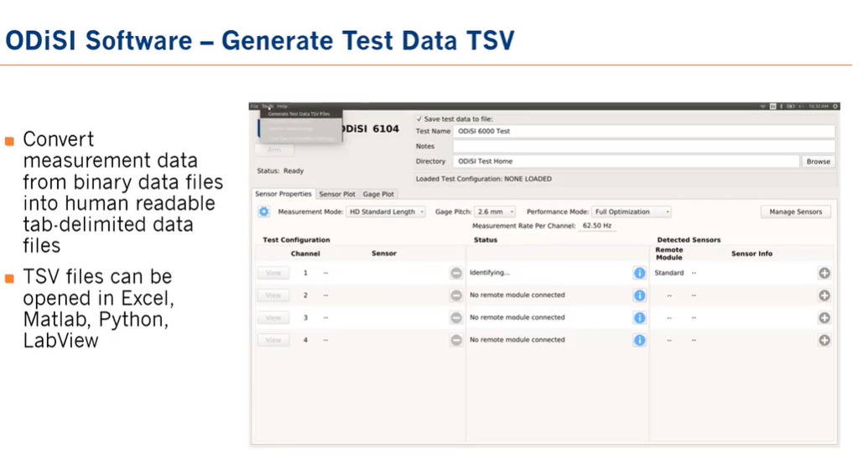Viewport: 868px width, 455px height.
Task: Expand the Gage Pitch dropdown
Action: tap(495, 212)
